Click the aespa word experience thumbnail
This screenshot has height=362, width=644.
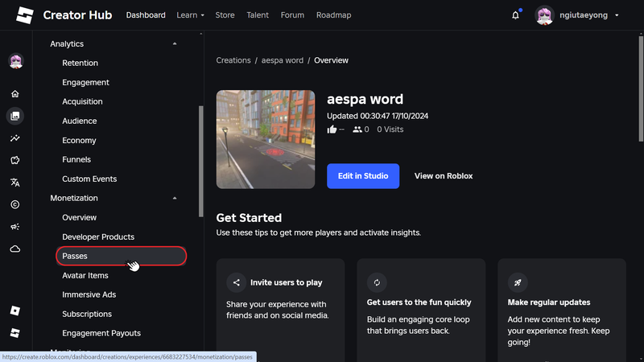[266, 139]
